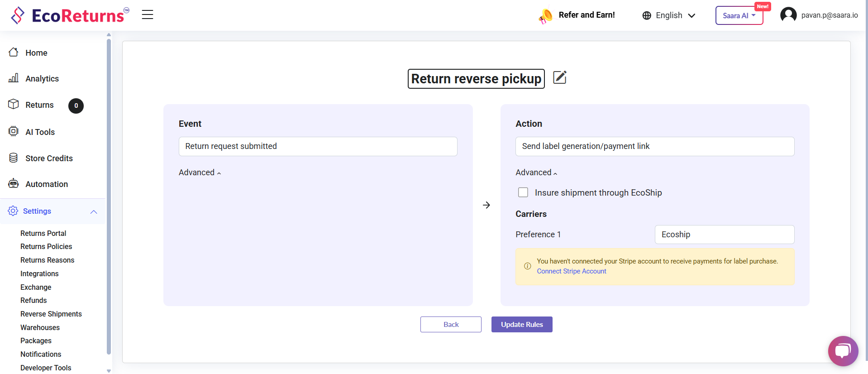
Task: Follow the Connect Stripe Account link
Action: (x=571, y=271)
